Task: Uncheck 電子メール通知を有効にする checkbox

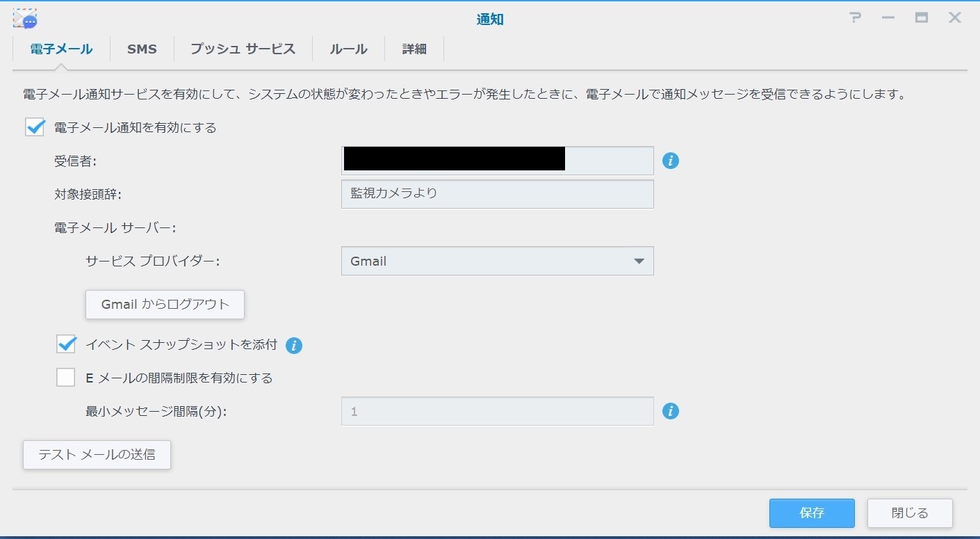Action: [x=35, y=127]
